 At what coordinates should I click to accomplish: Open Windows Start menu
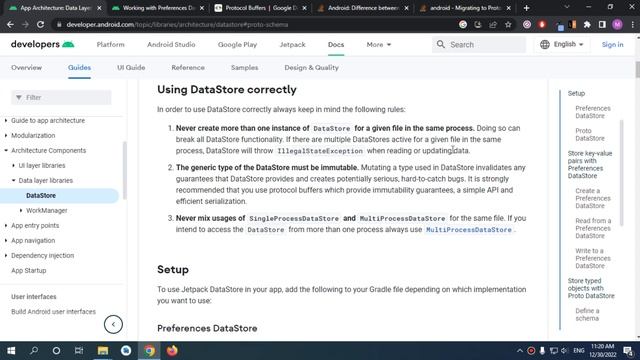pos(11,351)
